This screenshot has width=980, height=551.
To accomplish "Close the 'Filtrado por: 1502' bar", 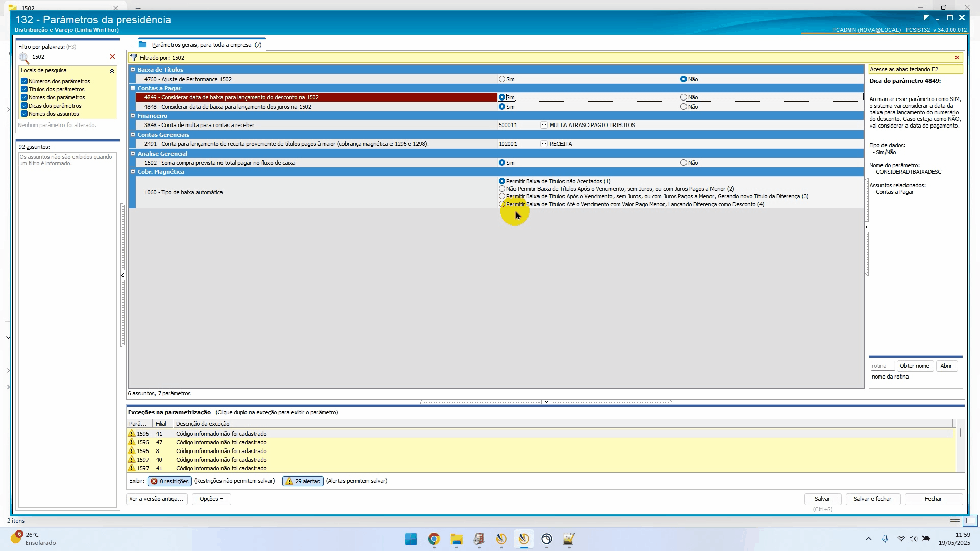I will [957, 58].
